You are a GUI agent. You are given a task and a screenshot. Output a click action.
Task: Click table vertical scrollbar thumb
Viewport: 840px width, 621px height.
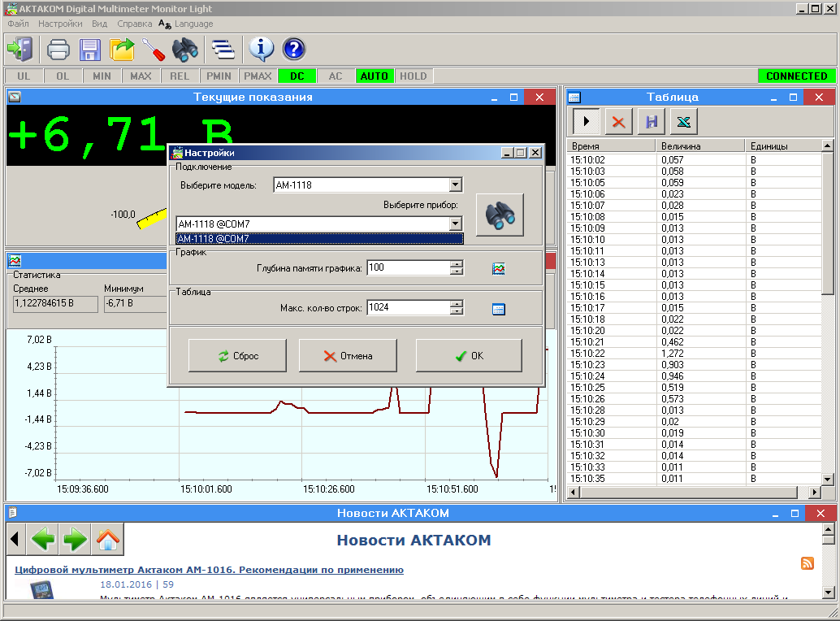click(x=828, y=223)
